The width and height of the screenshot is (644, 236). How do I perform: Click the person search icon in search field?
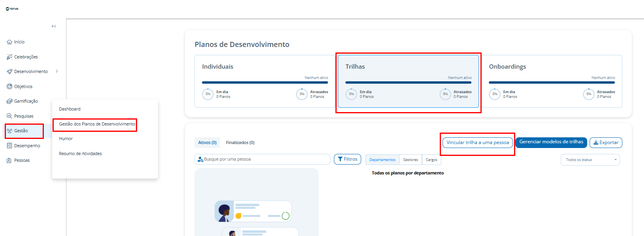[200, 159]
